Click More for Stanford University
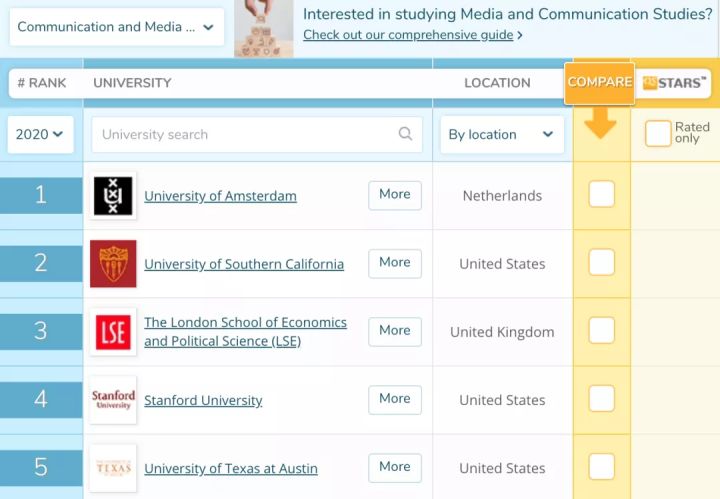 [395, 399]
